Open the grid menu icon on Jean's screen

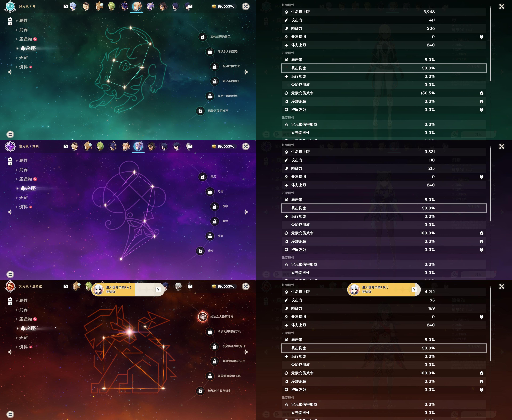[x=10, y=134]
